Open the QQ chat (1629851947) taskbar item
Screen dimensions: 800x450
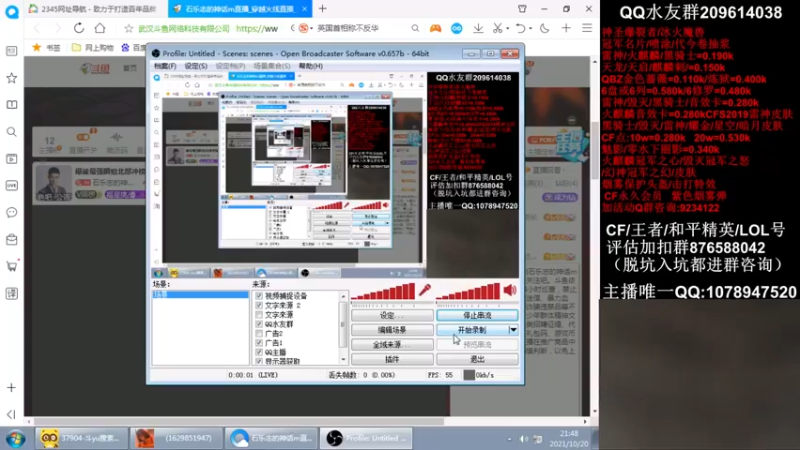pyautogui.click(x=176, y=438)
